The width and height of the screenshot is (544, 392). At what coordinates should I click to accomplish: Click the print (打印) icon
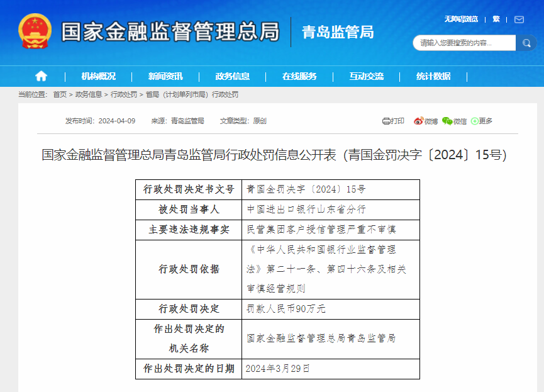(x=386, y=121)
